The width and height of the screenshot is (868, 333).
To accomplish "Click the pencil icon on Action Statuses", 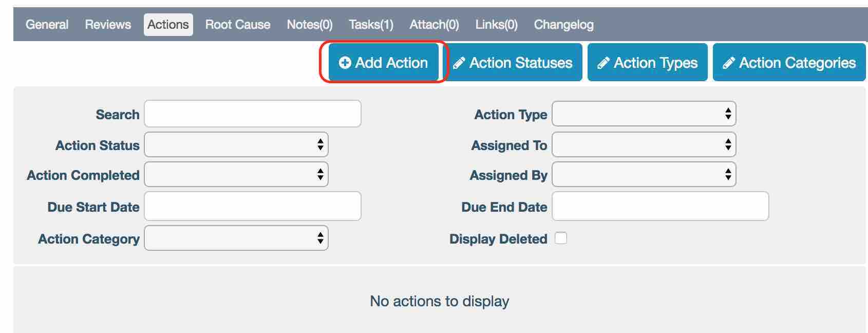I will click(x=459, y=63).
